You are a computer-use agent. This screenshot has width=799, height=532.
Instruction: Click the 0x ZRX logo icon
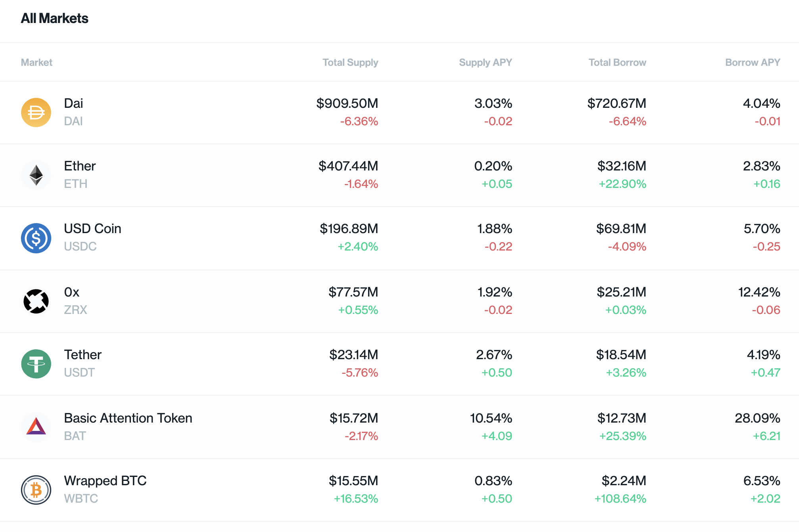click(x=36, y=301)
